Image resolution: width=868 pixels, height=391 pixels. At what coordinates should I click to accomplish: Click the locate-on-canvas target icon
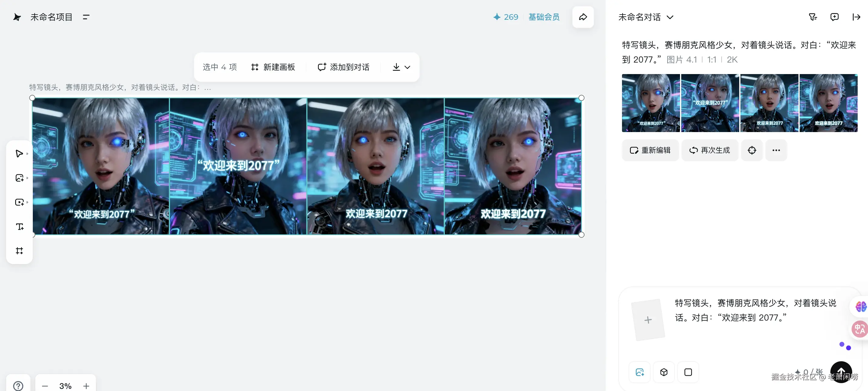click(x=752, y=150)
